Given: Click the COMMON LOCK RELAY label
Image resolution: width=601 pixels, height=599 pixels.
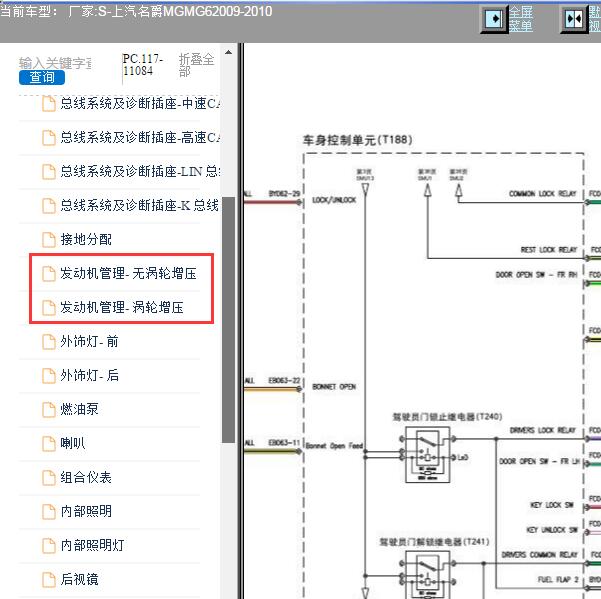Looking at the screenshot, I should 542,194.
